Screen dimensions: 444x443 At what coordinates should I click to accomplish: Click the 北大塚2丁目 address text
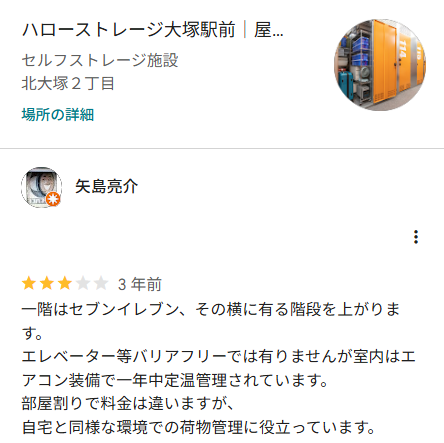pos(68,83)
